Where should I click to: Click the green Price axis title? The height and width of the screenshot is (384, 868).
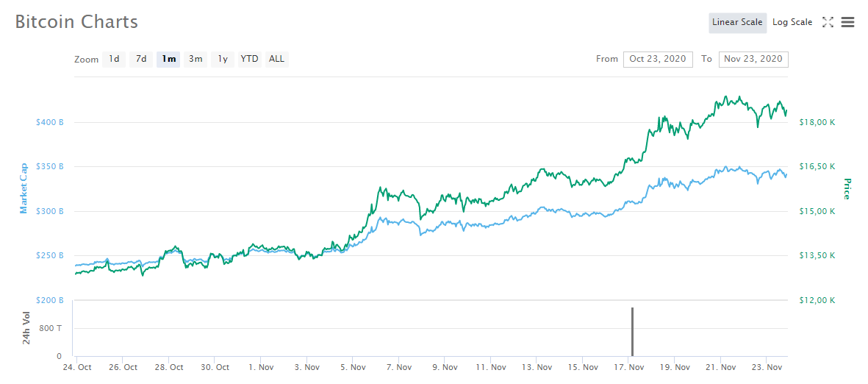pyautogui.click(x=847, y=189)
